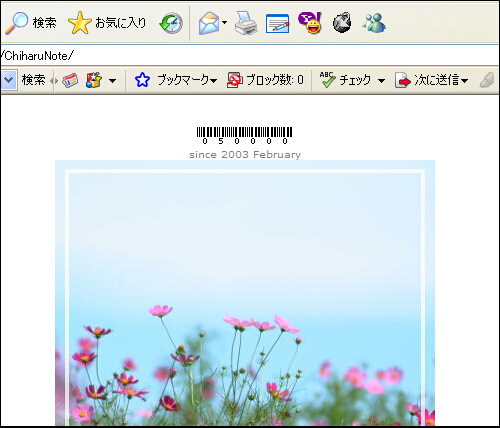Click the address bar with ChiharuNote URL
This screenshot has height=428, width=500.
tap(250, 56)
